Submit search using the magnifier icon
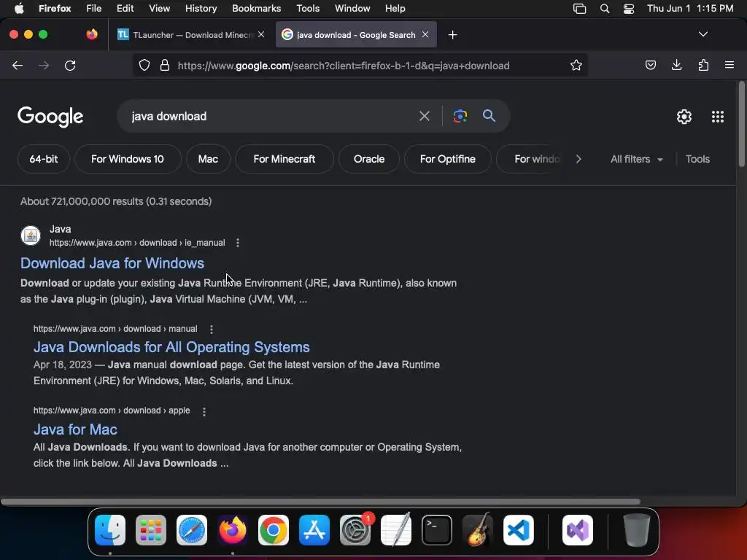The height and width of the screenshot is (560, 747). [x=489, y=116]
